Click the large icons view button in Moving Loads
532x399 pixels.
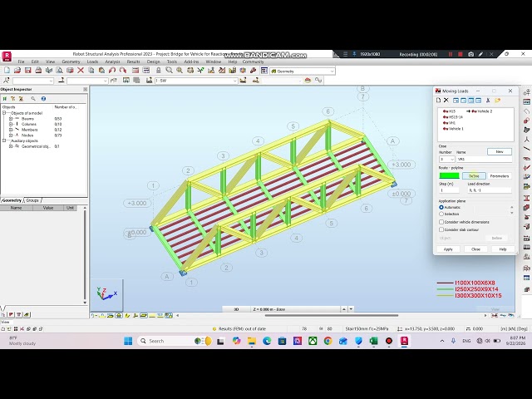click(456, 100)
